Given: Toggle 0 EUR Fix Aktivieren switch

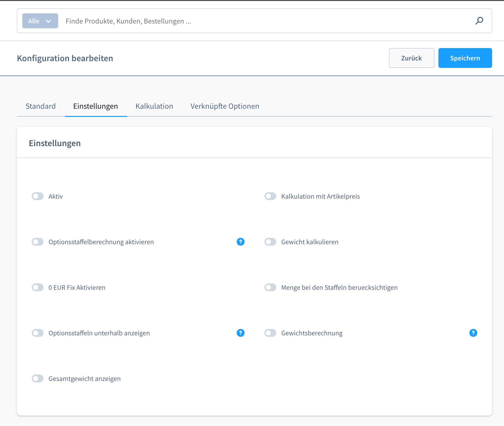Looking at the screenshot, I should point(38,287).
